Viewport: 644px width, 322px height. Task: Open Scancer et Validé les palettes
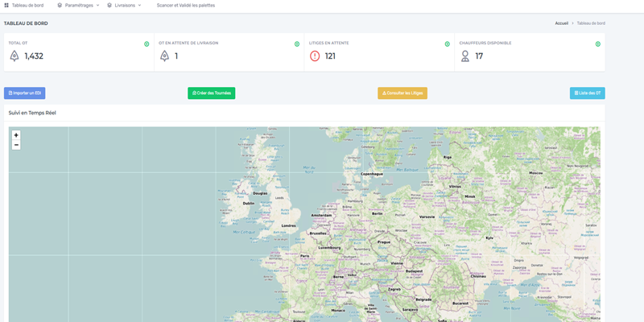[x=186, y=5]
